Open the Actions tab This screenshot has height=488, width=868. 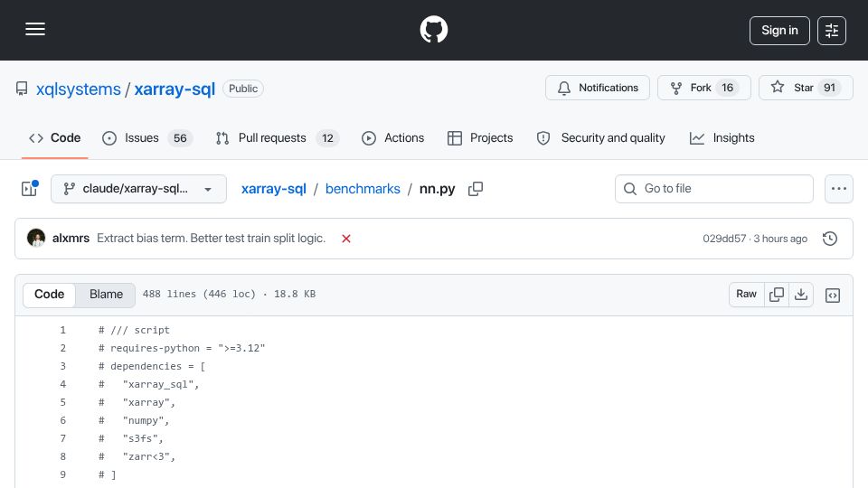click(x=392, y=137)
